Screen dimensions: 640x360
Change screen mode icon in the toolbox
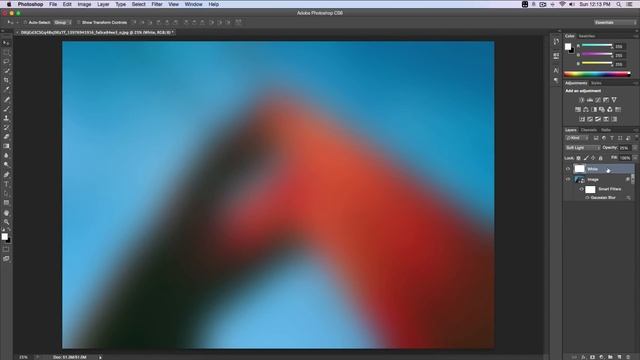(6, 259)
